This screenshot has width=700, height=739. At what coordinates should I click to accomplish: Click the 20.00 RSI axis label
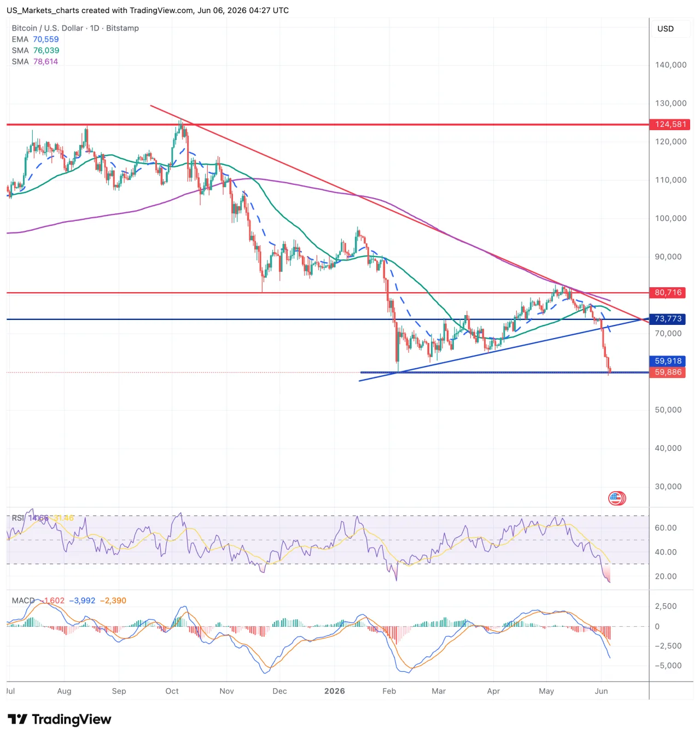(x=666, y=576)
